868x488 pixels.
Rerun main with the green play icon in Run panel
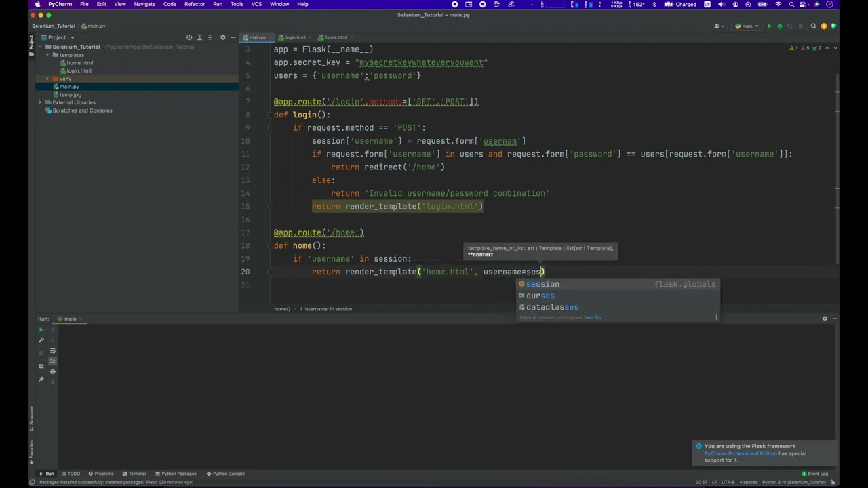pyautogui.click(x=41, y=330)
